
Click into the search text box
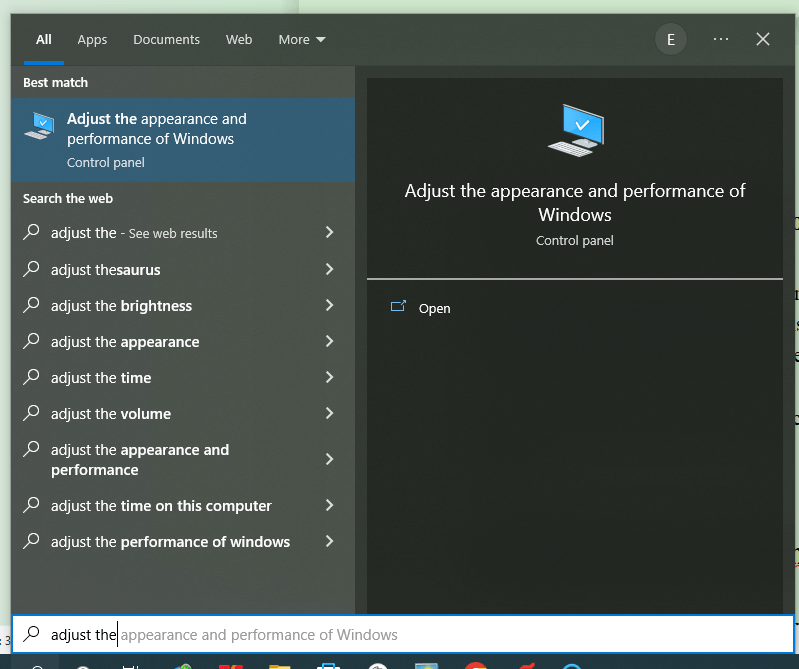tap(403, 634)
